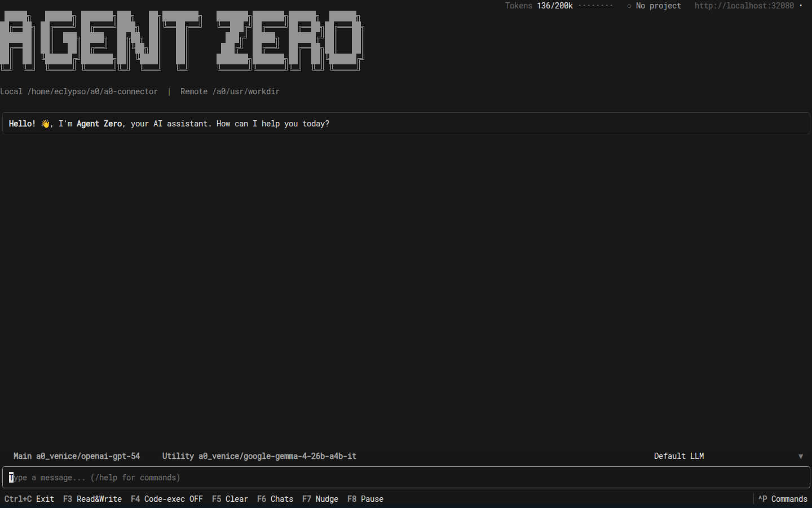
Task: Click the Utility google-gemma model label
Action: click(259, 456)
